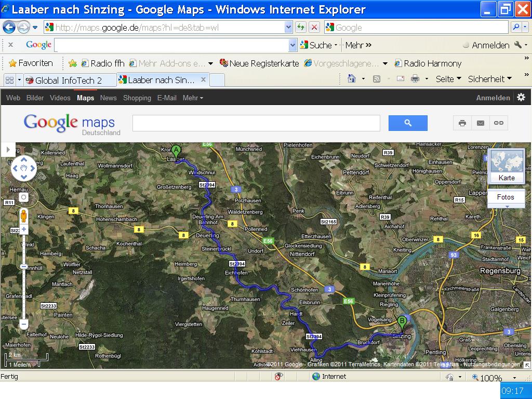Open Favoriten star button
This screenshot has width=532, height=399.
click(31, 63)
